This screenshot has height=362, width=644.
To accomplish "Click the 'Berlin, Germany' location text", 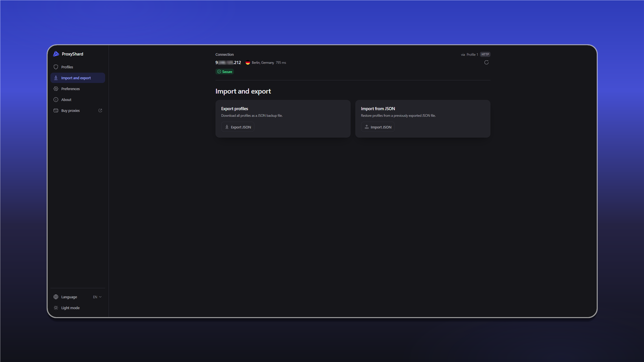I will [x=263, y=63].
